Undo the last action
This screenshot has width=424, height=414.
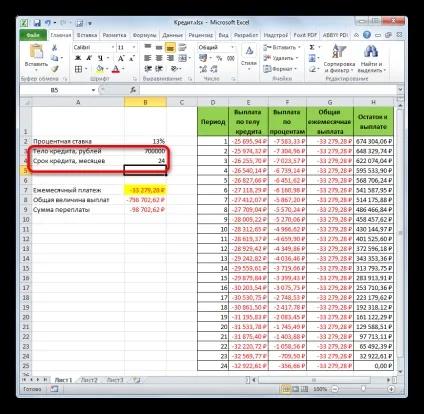click(x=48, y=23)
